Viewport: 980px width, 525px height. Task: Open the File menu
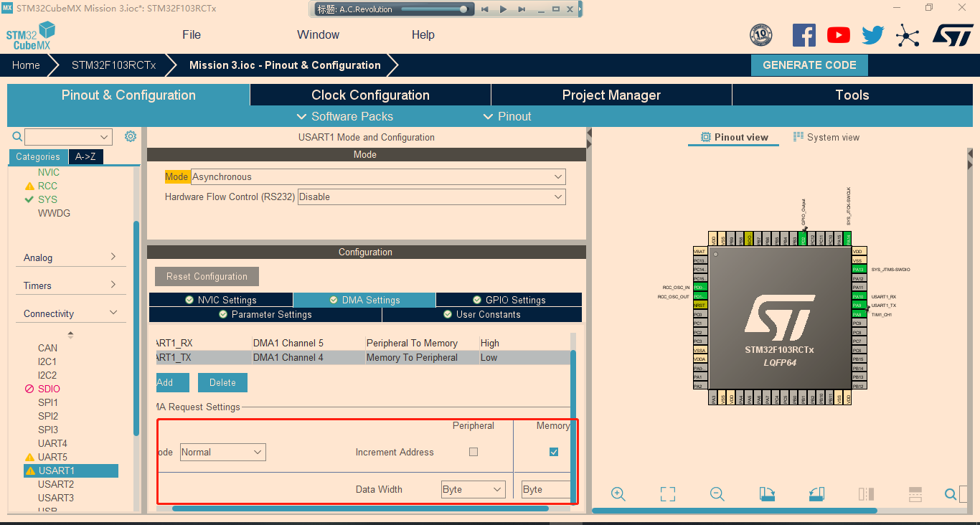pos(192,34)
